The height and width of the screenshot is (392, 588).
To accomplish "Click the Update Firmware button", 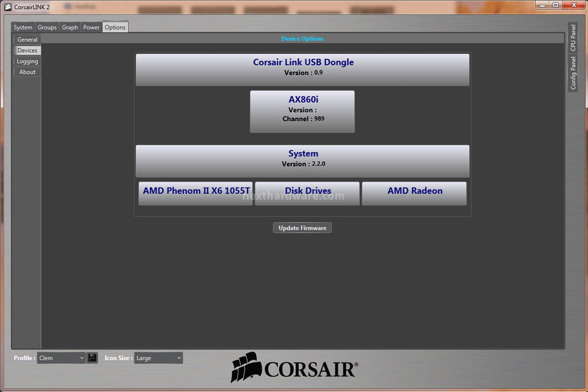I will [x=302, y=228].
